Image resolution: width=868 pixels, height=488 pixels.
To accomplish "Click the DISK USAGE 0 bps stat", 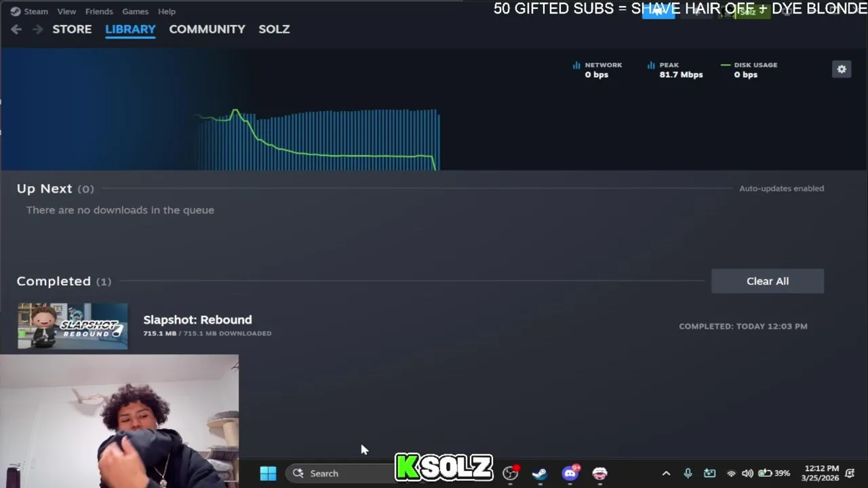I will (749, 70).
